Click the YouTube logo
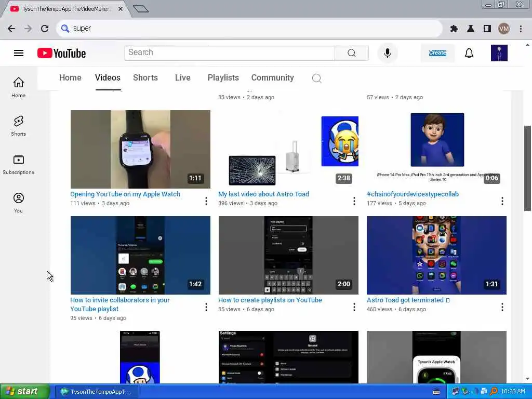 click(61, 54)
